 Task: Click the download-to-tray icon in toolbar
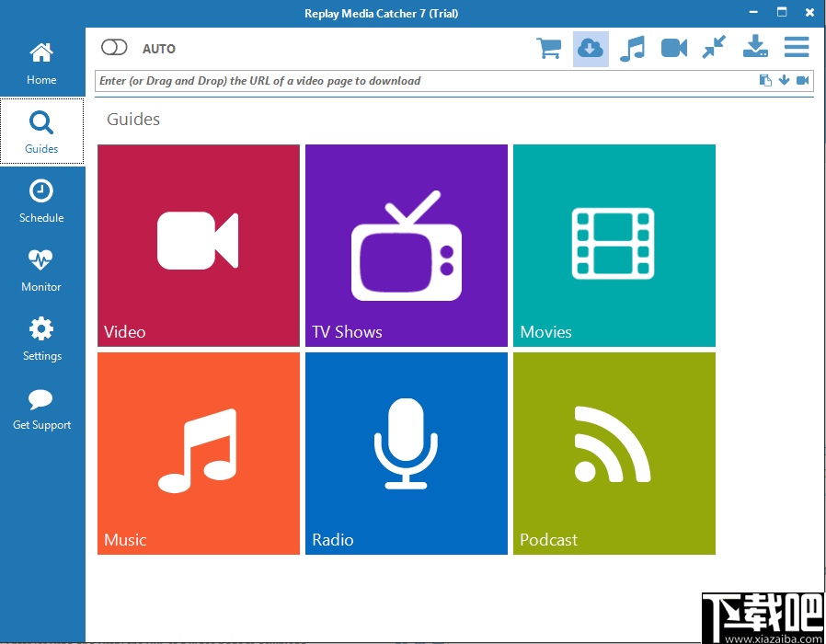click(x=755, y=46)
